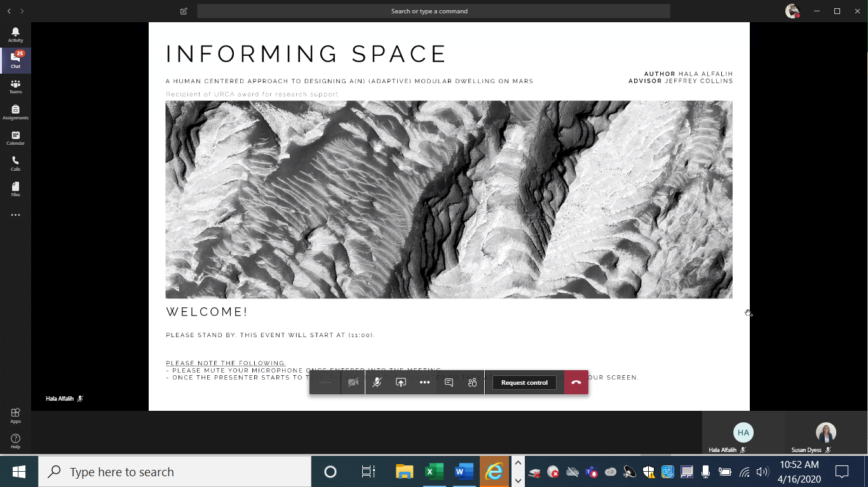The image size is (868, 487).
Task: Unmute the microphone in meeting toolbar
Action: tap(377, 383)
